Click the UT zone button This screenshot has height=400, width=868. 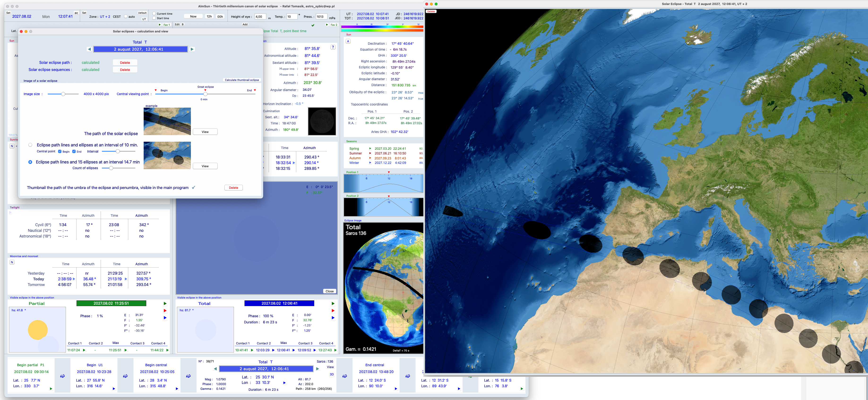click(144, 19)
